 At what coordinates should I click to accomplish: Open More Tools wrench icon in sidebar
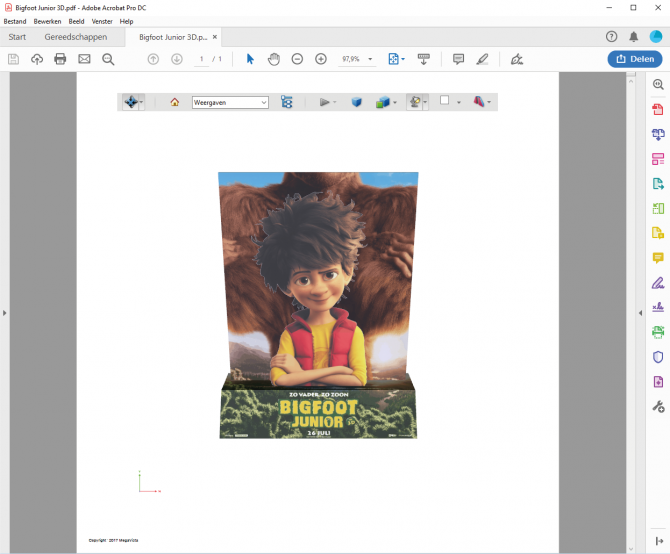pyautogui.click(x=658, y=406)
